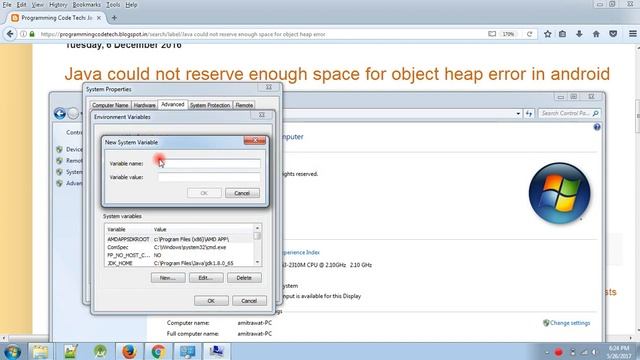Cancel the New System Variable dialog
The height and width of the screenshot is (360, 640).
[242, 193]
